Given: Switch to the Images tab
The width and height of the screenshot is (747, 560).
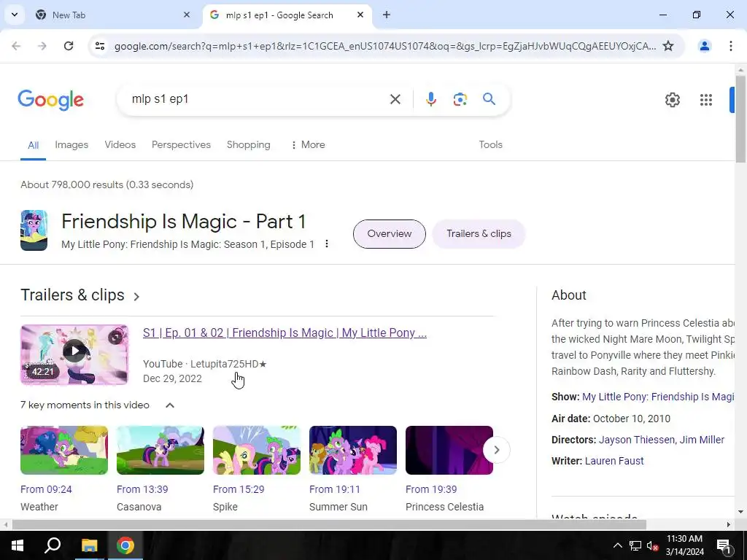Looking at the screenshot, I should (71, 144).
